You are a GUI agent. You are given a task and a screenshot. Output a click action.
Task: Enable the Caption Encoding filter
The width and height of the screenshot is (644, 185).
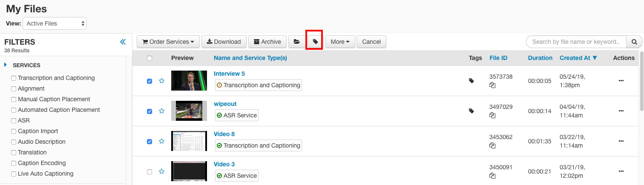pos(14,163)
